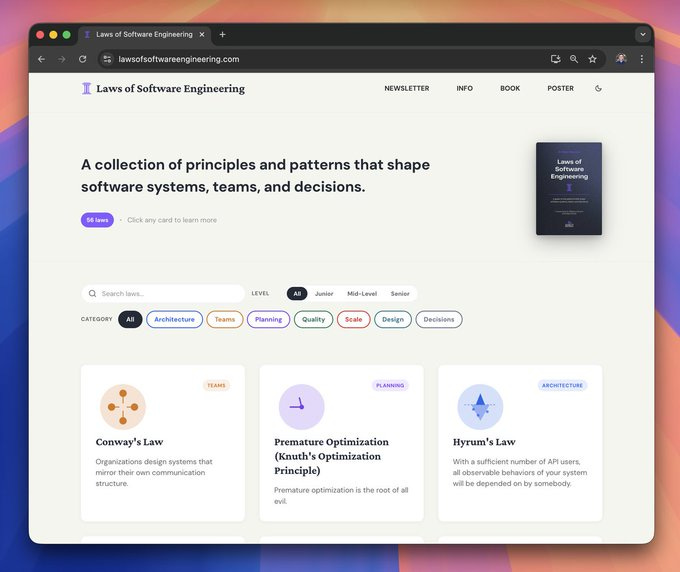
Task: Open site information icon in address bar
Action: pyautogui.click(x=107, y=59)
